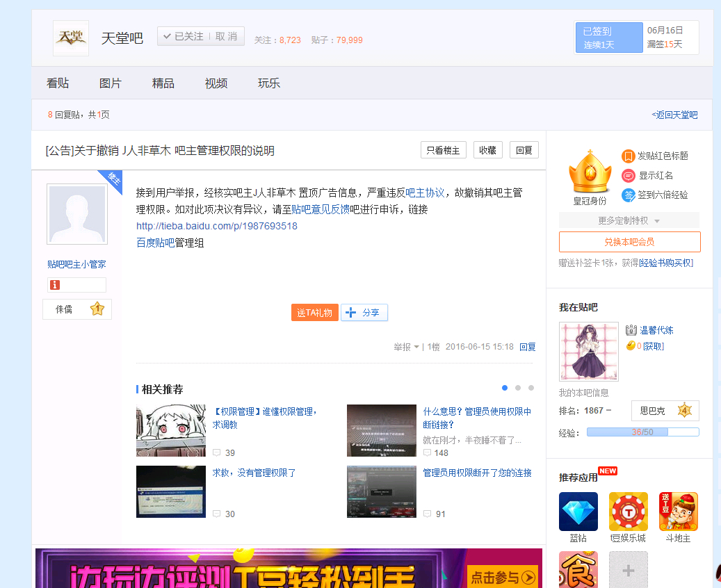
Task: Click the level 1 star badge beside 侏儒
Action: [x=97, y=309]
